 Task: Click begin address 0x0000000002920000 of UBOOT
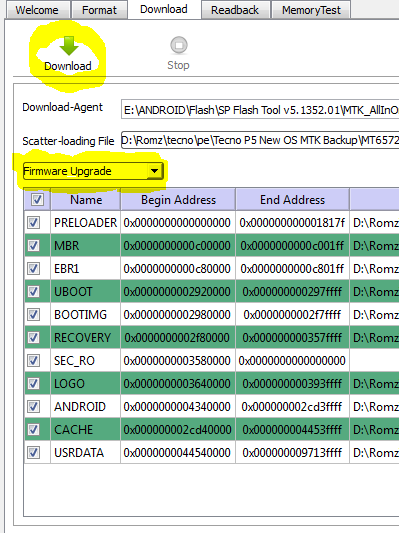pyautogui.click(x=178, y=292)
